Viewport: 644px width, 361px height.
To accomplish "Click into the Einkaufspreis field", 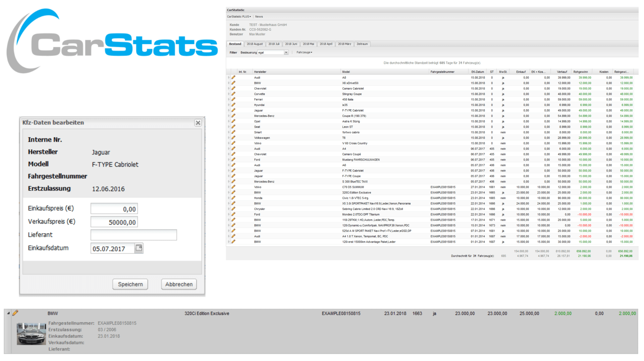I will tap(114, 209).
